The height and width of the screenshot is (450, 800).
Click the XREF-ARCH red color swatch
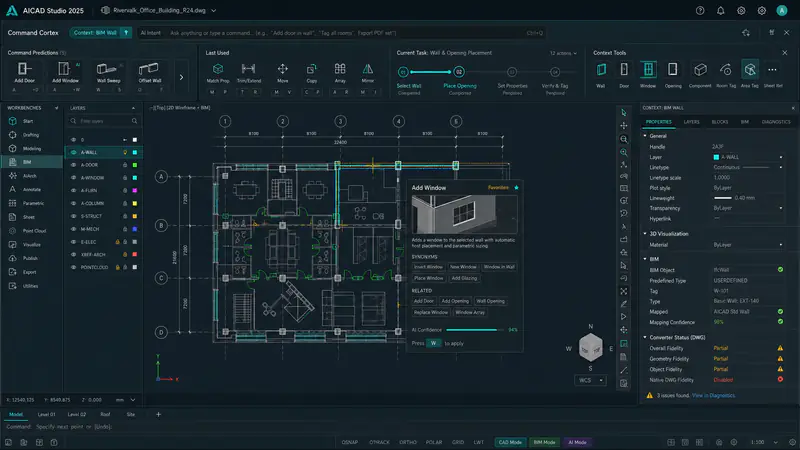[x=135, y=254]
